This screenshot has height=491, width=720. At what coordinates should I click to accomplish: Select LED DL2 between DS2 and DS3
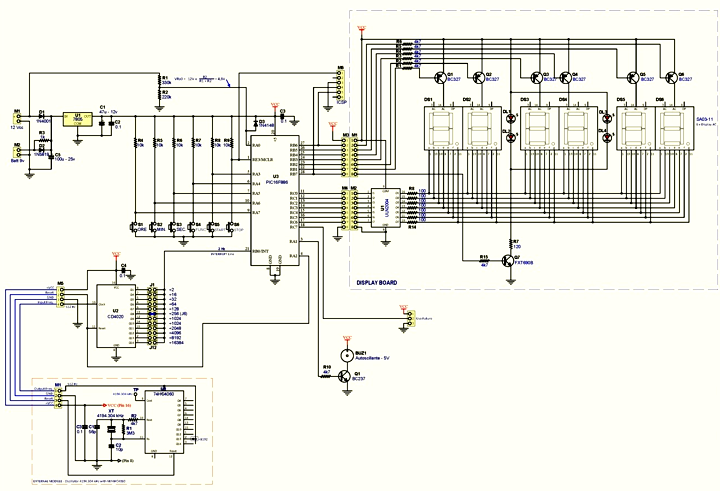(510, 137)
